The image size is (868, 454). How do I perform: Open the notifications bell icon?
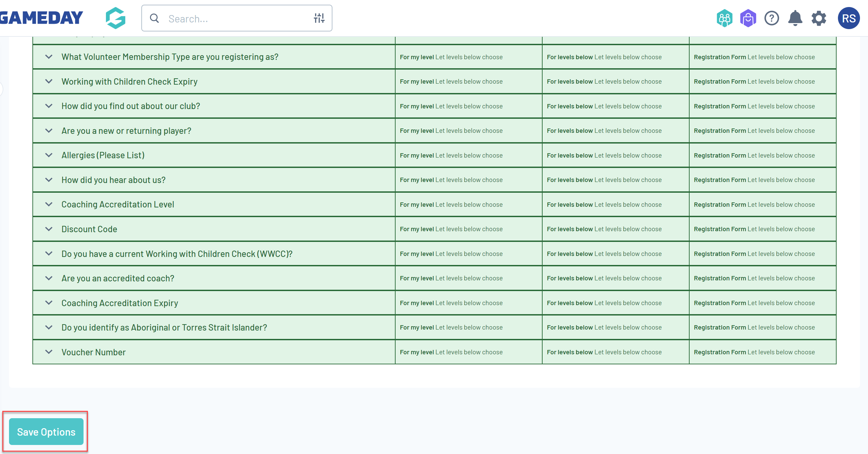click(795, 18)
